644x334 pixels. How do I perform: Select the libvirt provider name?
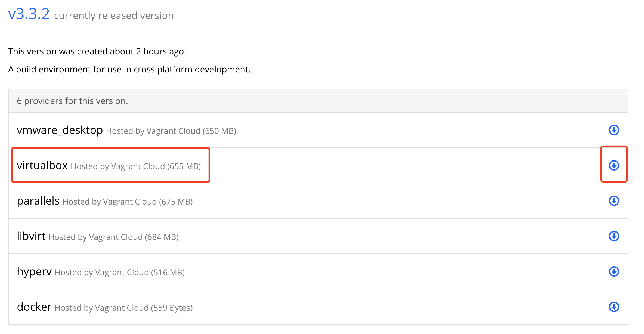point(31,236)
